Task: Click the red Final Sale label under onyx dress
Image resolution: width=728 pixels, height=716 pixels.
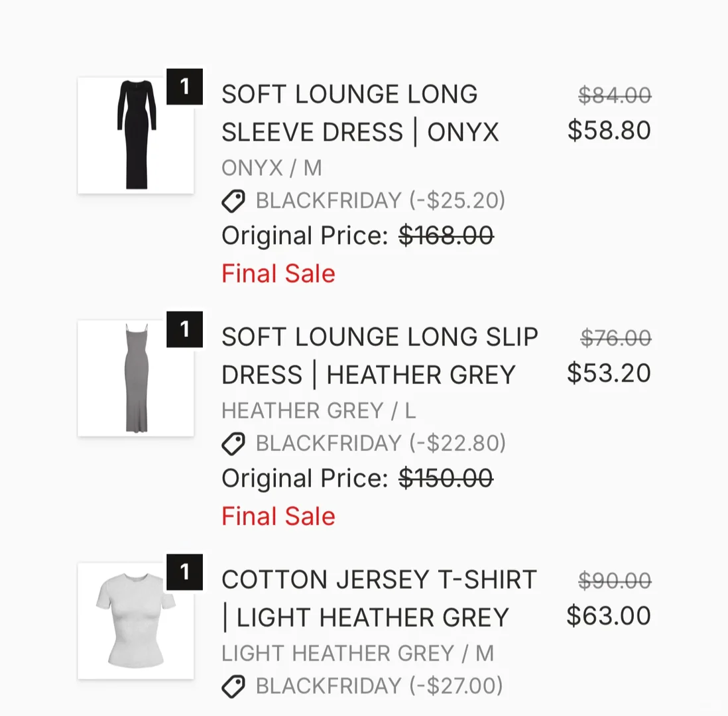Action: tap(278, 273)
